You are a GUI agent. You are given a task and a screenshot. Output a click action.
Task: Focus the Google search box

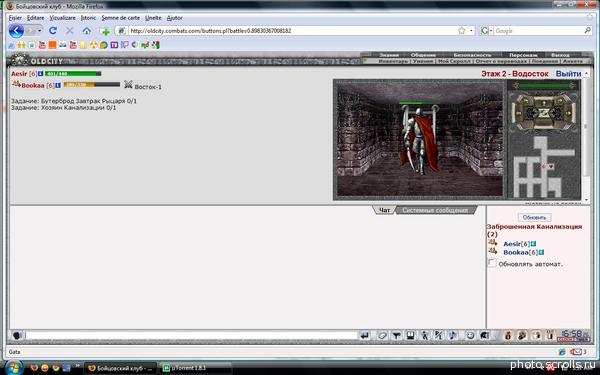pyautogui.click(x=538, y=31)
